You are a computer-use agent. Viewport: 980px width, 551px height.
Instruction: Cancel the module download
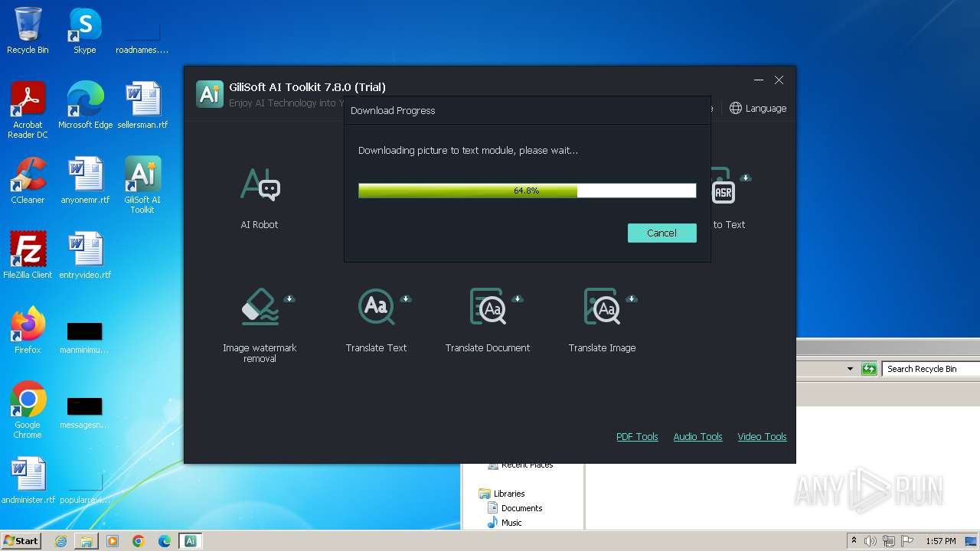click(x=661, y=233)
